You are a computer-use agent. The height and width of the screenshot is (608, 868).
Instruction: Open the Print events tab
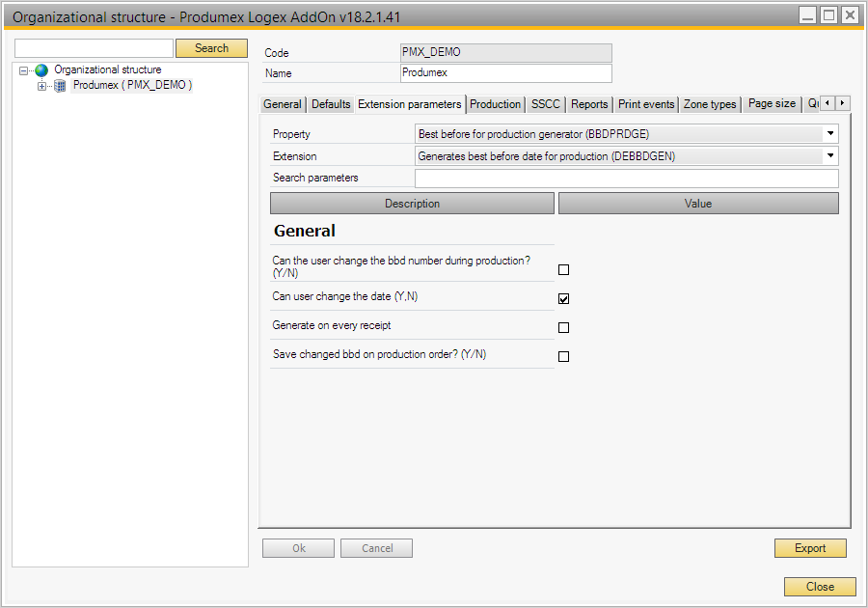point(646,104)
